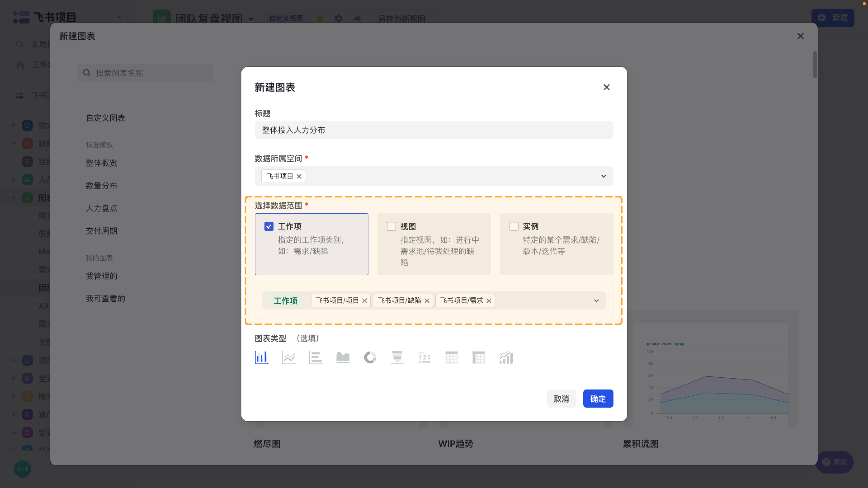Screen dimensions: 868x488
Task: Select the plain table chart type
Action: [452, 357]
